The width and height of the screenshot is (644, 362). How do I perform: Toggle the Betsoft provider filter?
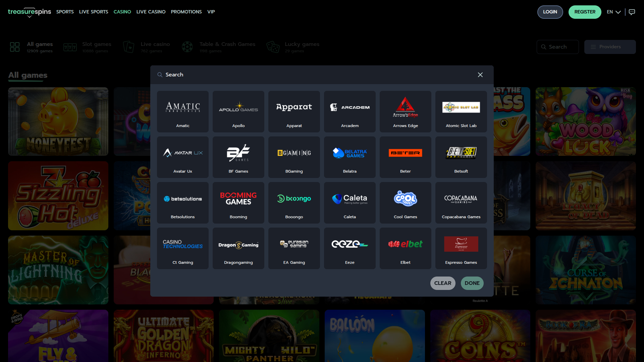click(x=461, y=157)
